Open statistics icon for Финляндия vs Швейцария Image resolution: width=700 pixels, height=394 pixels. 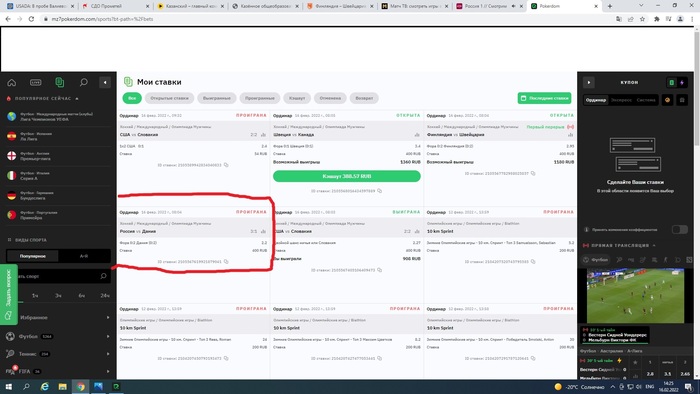[571, 135]
